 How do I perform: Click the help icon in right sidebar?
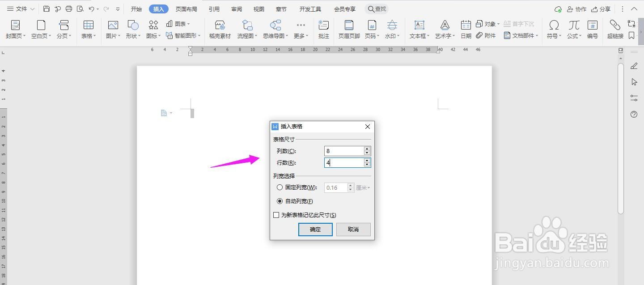coord(634,114)
